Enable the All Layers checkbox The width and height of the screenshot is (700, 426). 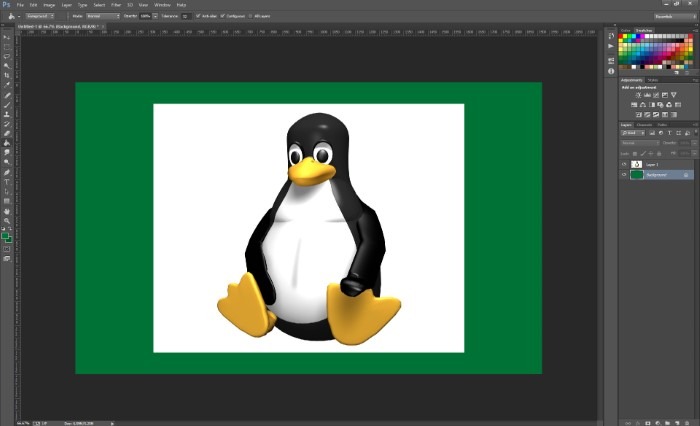[x=250, y=16]
